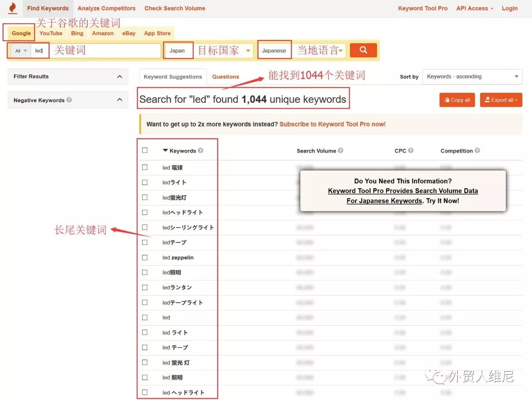Screen dimensions: 532x400
Task: Open the Sort by dropdown
Action: tap(472, 77)
